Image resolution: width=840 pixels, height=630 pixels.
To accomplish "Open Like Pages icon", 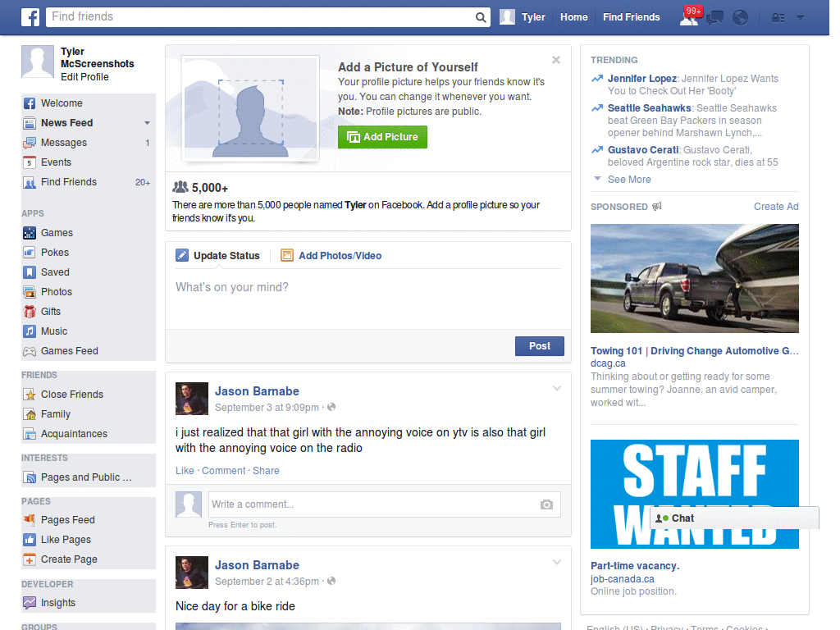I will 30,540.
